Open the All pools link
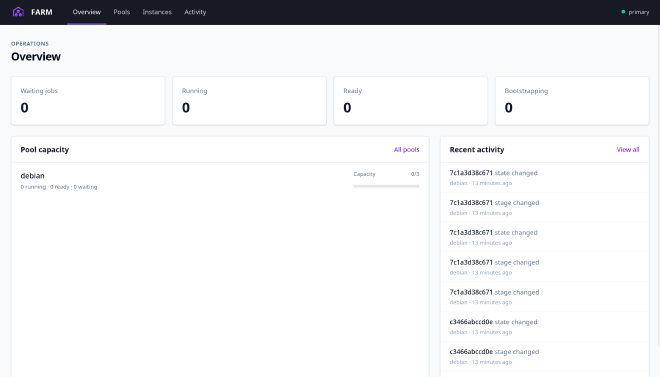The height and width of the screenshot is (377, 660). 406,149
